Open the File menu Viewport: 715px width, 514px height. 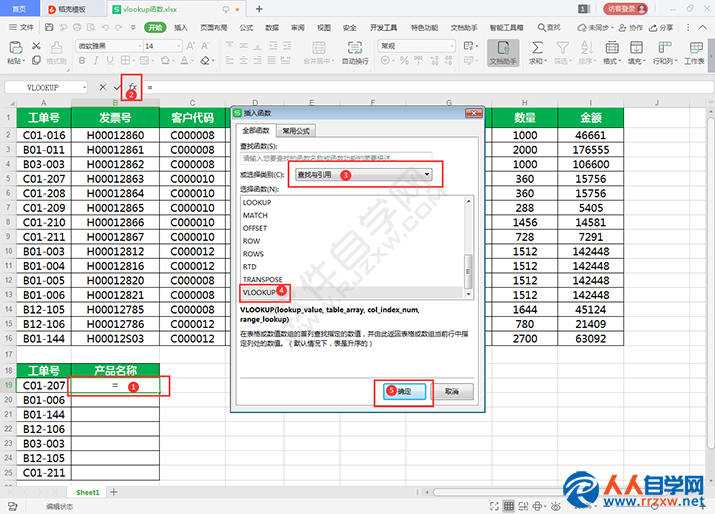click(x=21, y=27)
